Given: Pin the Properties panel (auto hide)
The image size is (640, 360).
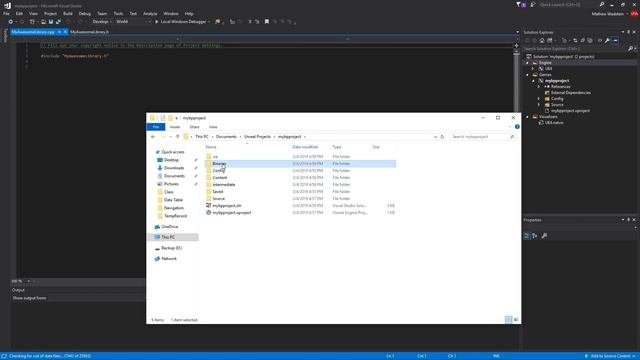Looking at the screenshot, I should pos(629,220).
